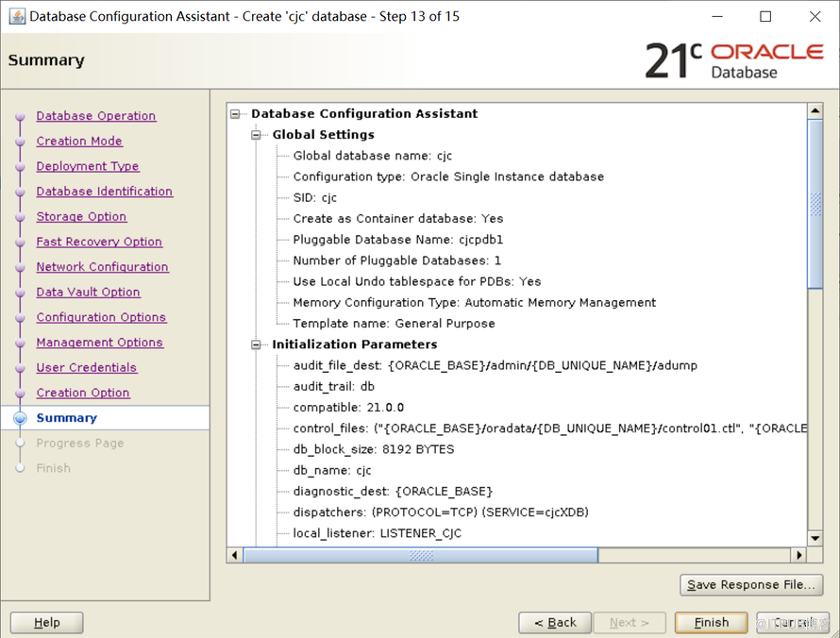Click the Summary step bullet icon

(x=20, y=418)
